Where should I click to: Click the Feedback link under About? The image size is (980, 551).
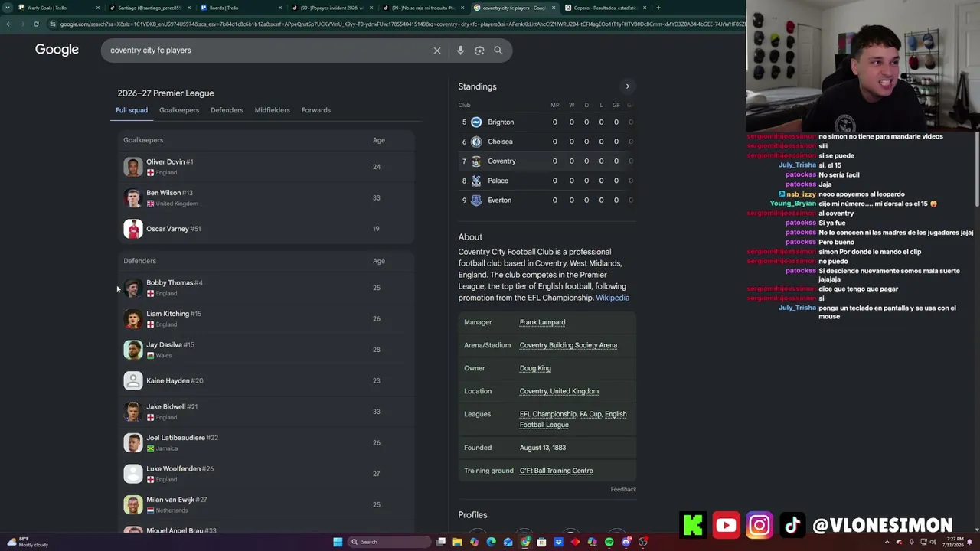[623, 490]
